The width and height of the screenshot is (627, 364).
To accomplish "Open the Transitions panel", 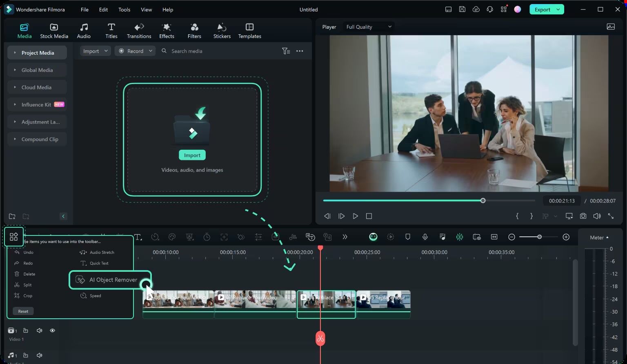I will click(139, 30).
